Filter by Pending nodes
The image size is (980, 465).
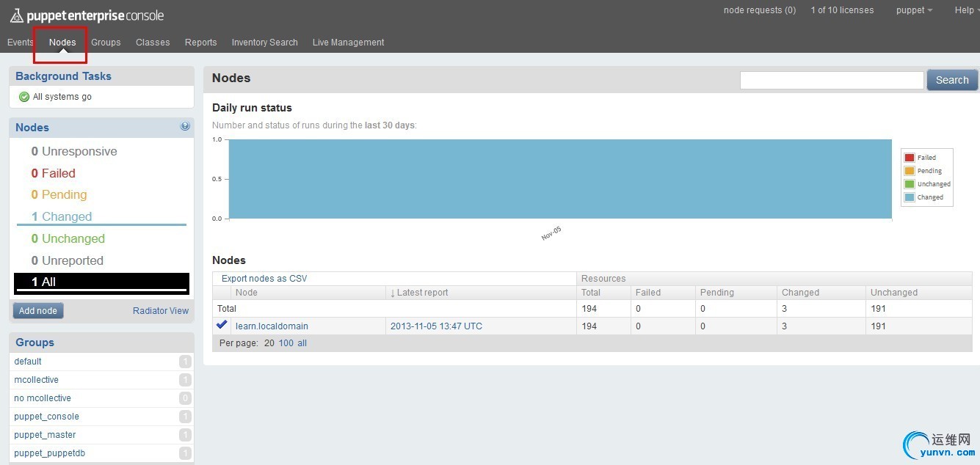tap(59, 195)
